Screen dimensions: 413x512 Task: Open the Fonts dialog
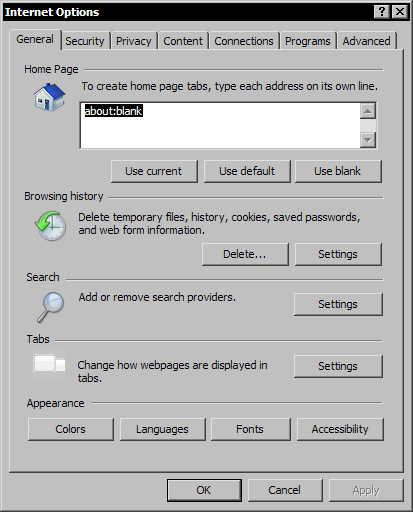coord(250,429)
